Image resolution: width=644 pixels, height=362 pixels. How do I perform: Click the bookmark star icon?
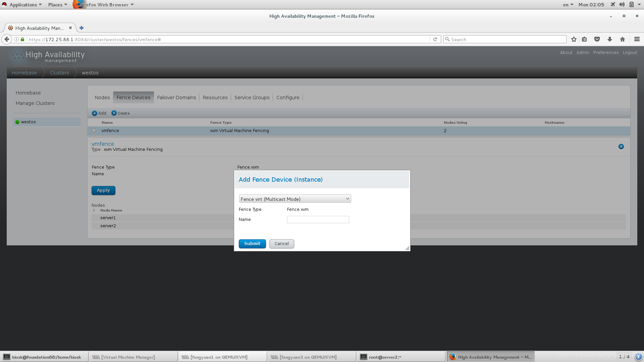click(574, 39)
